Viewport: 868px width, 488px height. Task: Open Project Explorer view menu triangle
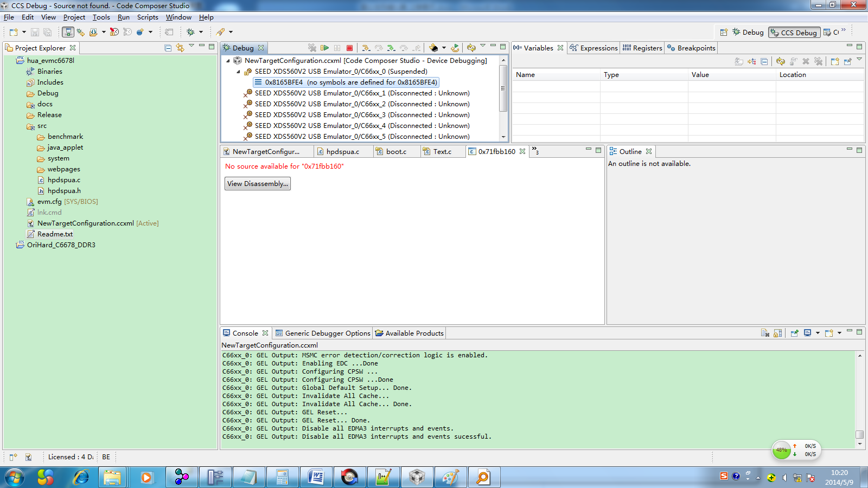[192, 46]
